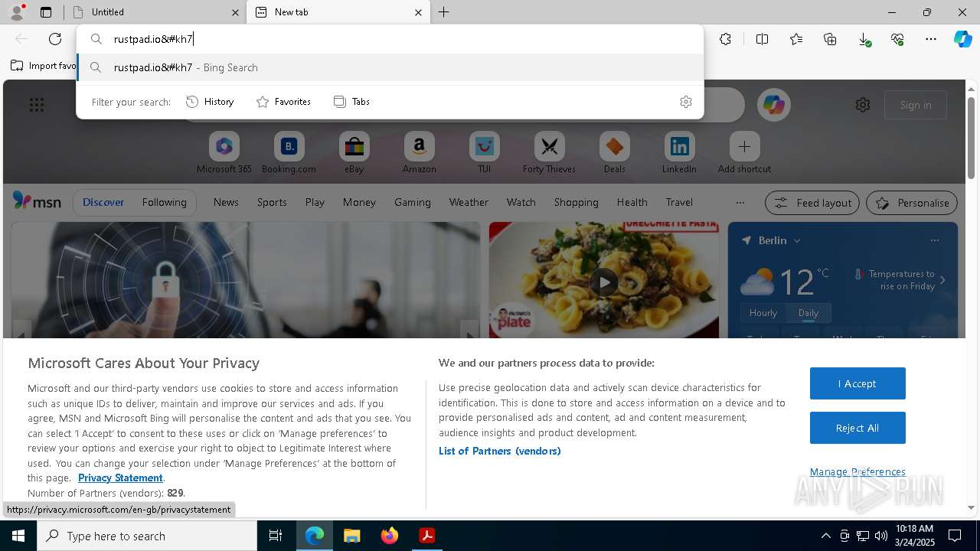The image size is (980, 551).
Task: Open search filter settings gear
Action: click(x=686, y=102)
